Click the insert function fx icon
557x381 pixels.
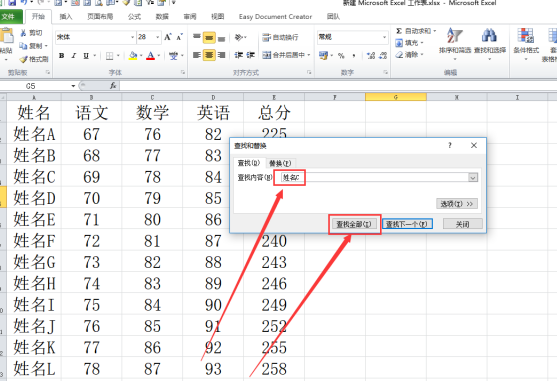click(113, 86)
